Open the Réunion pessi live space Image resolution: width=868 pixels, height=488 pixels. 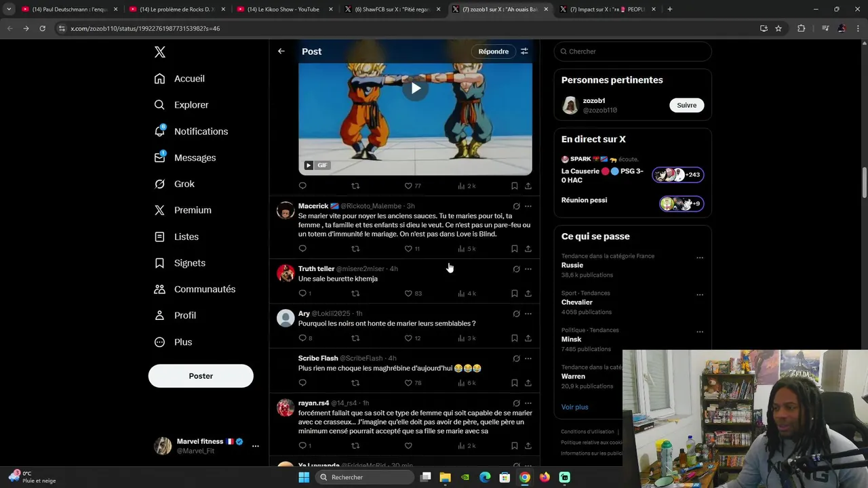click(633, 203)
